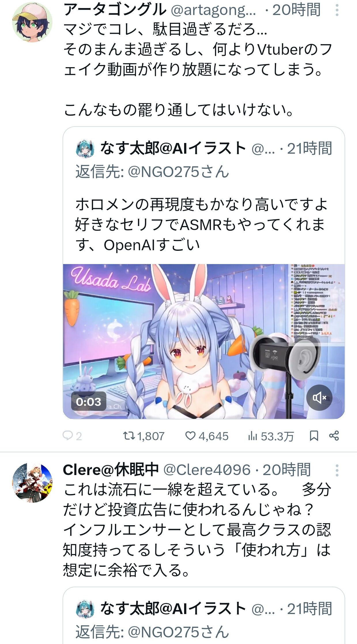Open the more options menu on Clere's tweet

(x=337, y=470)
